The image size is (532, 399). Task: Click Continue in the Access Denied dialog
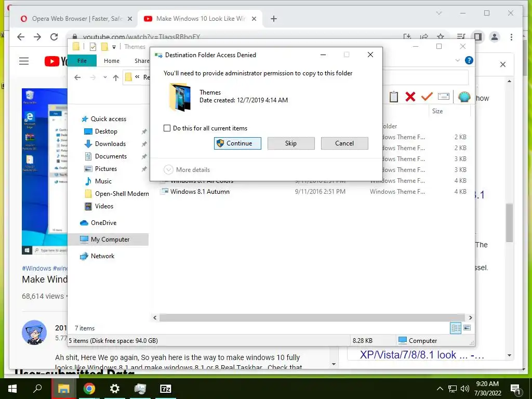237,143
